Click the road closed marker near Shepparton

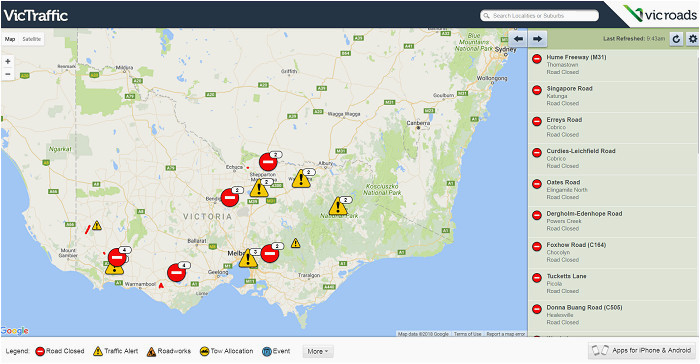[268, 162]
